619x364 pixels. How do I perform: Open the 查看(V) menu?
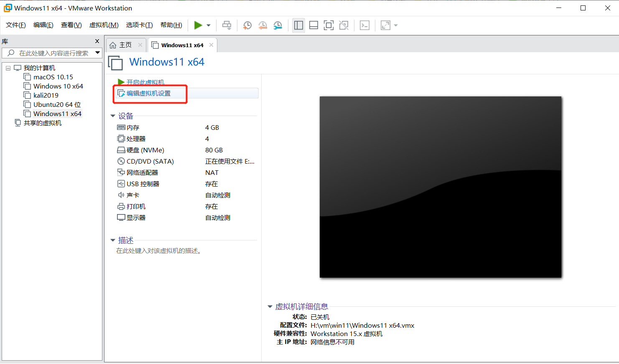click(71, 25)
